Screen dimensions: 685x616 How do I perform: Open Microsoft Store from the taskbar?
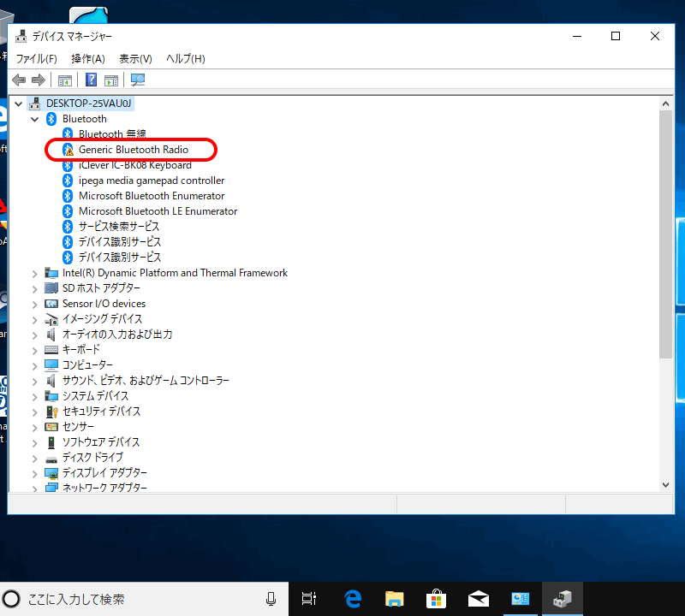tap(436, 599)
